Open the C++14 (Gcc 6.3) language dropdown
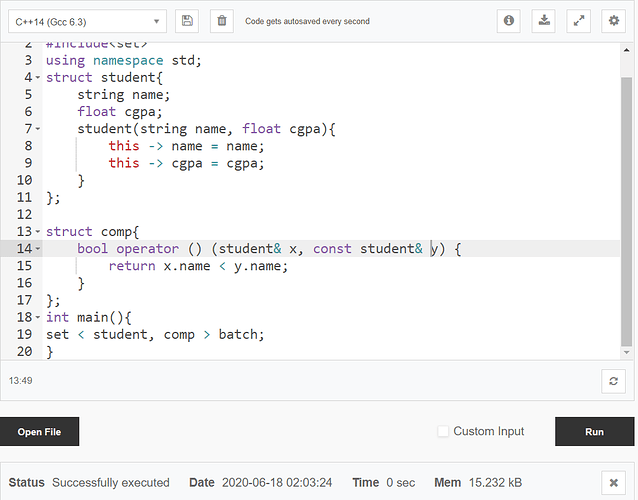Image resolution: width=638 pixels, height=500 pixels. click(87, 22)
